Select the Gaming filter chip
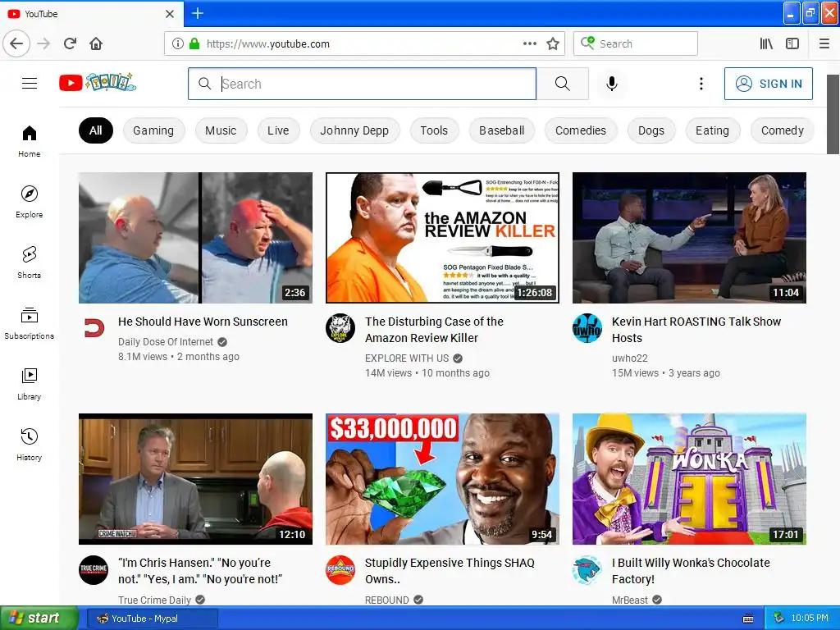 point(153,130)
